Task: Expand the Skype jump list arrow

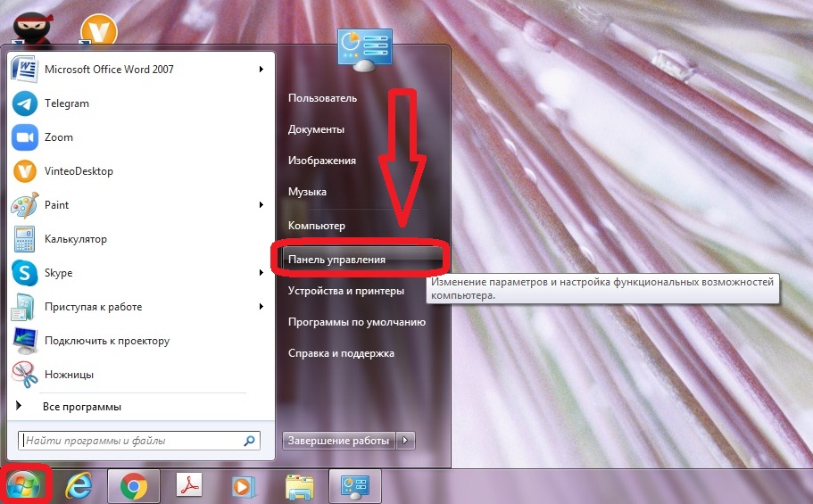Action: point(261,273)
